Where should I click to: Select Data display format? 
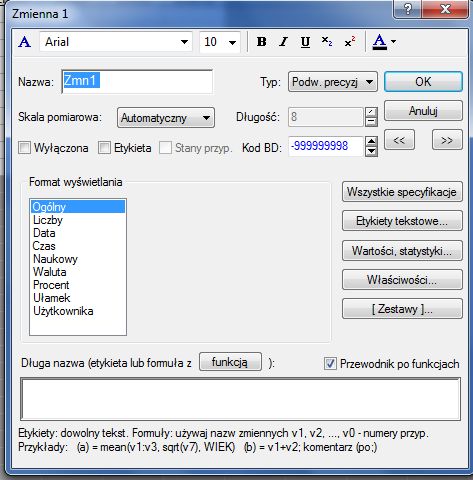pos(78,233)
